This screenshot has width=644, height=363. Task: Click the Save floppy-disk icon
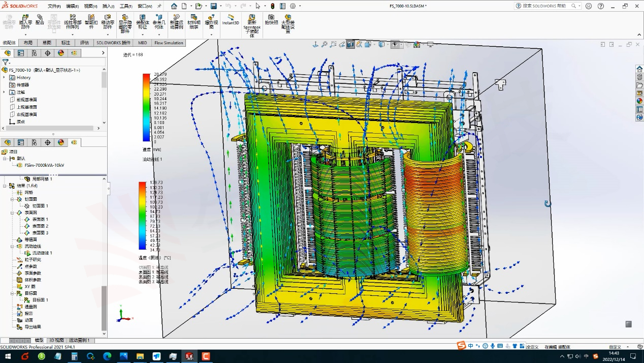click(214, 6)
